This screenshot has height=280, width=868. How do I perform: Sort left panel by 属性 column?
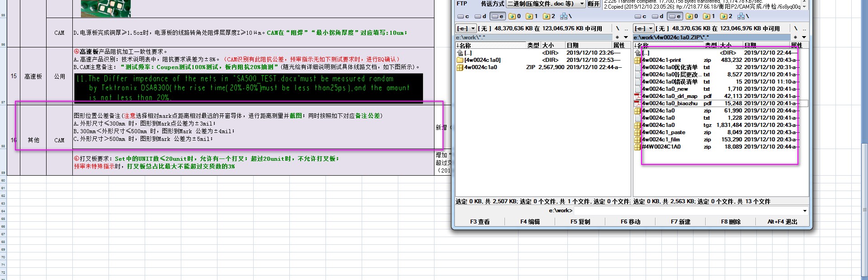point(621,45)
